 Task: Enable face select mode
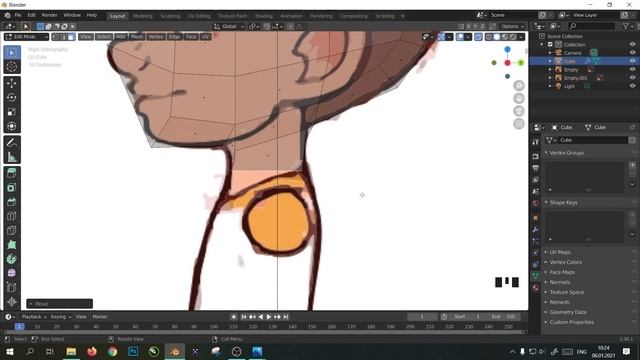coord(71,37)
